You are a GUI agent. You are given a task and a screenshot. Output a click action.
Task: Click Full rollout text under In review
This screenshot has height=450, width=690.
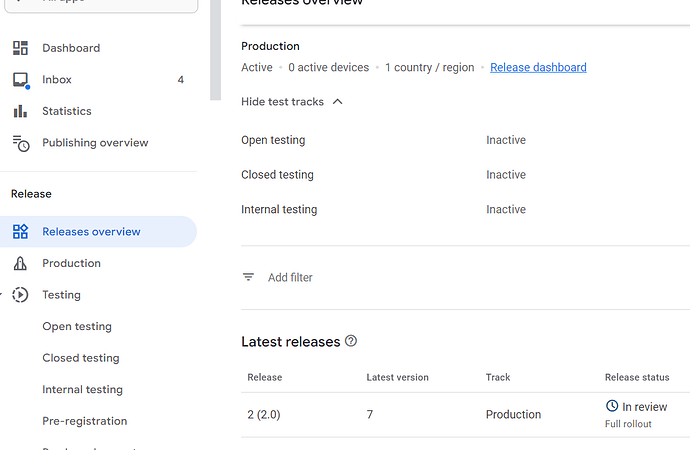[628, 424]
